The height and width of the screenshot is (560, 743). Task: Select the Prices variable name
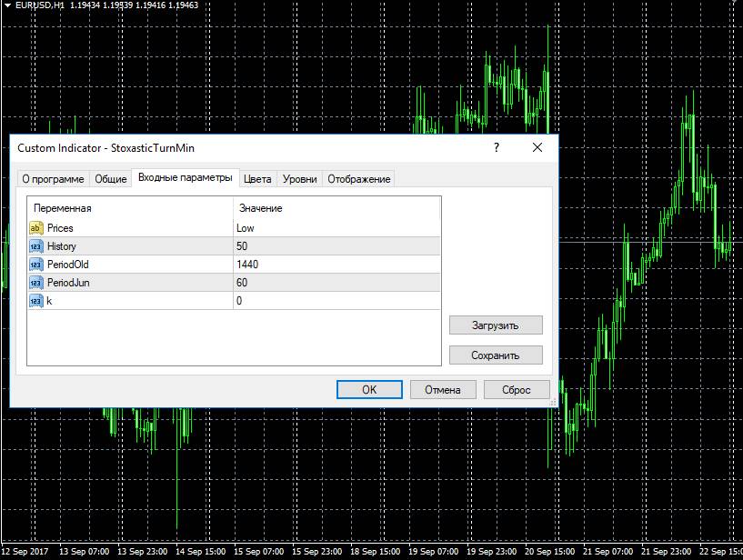(x=60, y=228)
